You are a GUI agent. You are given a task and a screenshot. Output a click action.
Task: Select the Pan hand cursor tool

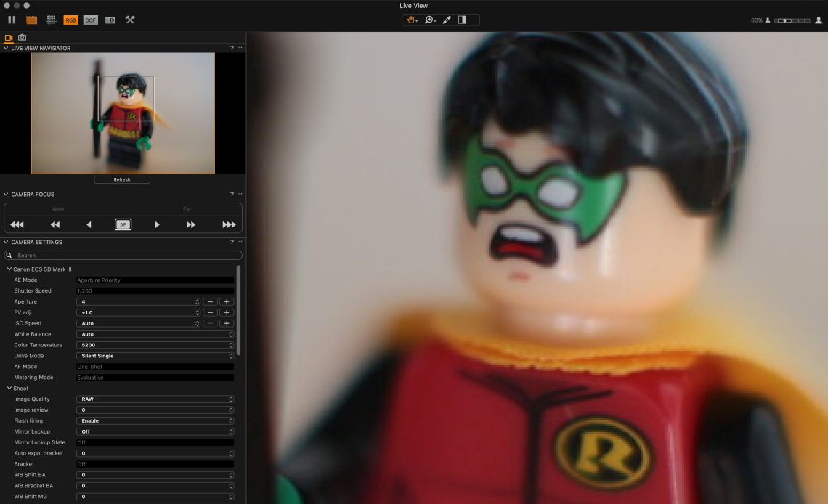[x=412, y=20]
